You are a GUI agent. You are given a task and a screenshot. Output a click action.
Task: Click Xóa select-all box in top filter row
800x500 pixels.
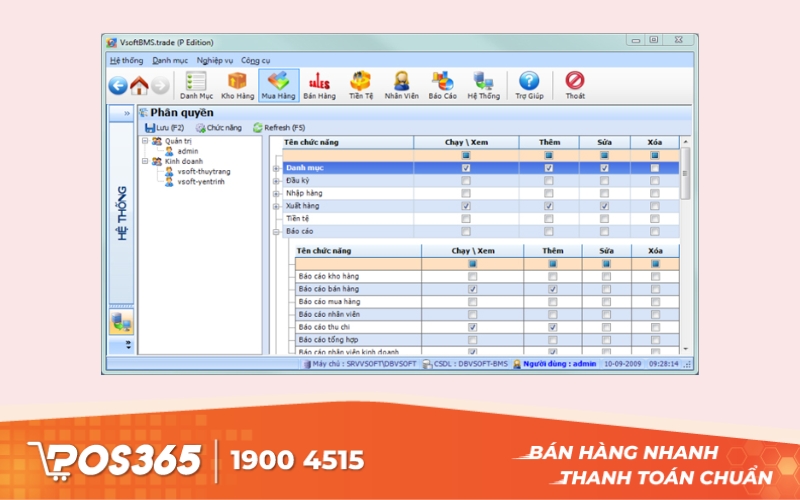[655, 155]
